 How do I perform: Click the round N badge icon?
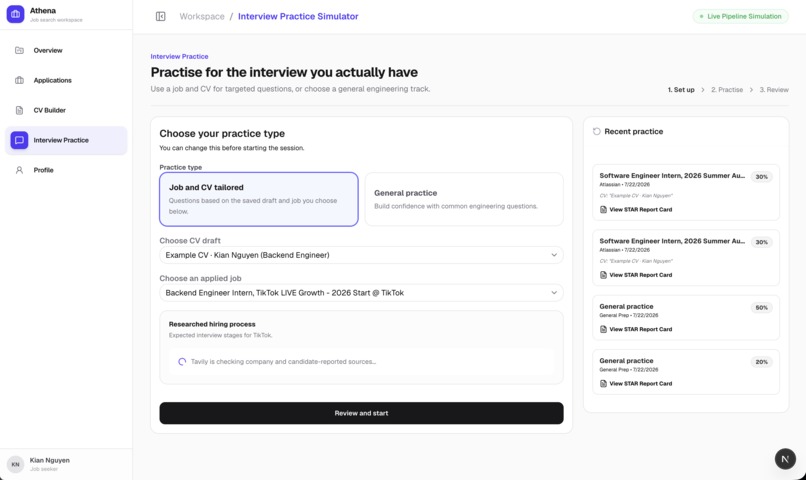tap(785, 459)
